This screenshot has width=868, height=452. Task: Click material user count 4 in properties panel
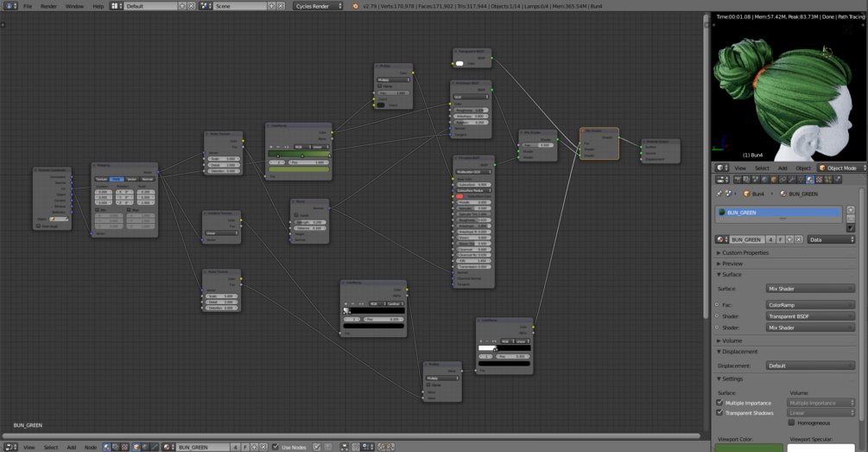770,239
